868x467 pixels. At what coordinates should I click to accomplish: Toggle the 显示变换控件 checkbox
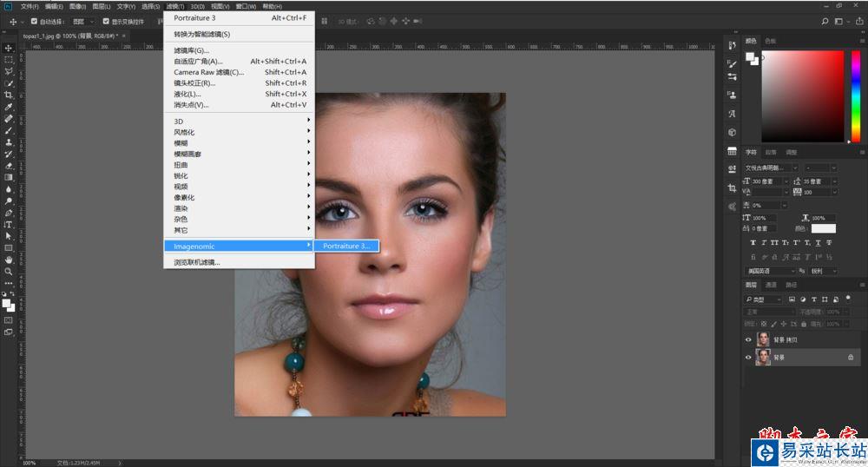(x=106, y=21)
